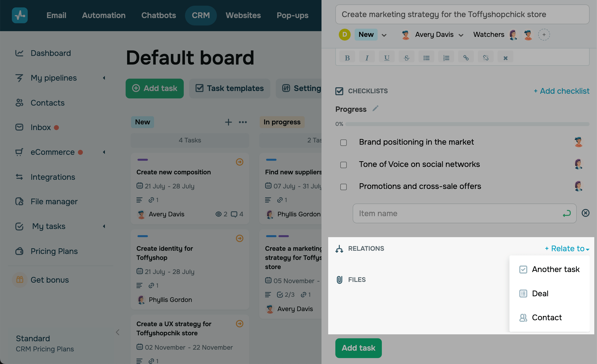Toggle italic text formatting
This screenshot has width=597, height=364.
click(x=367, y=58)
